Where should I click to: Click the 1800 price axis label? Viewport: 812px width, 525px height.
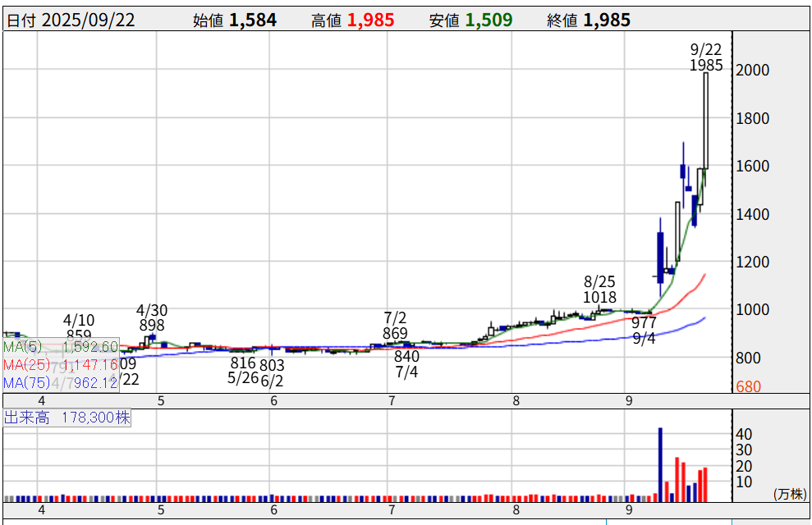(x=752, y=118)
